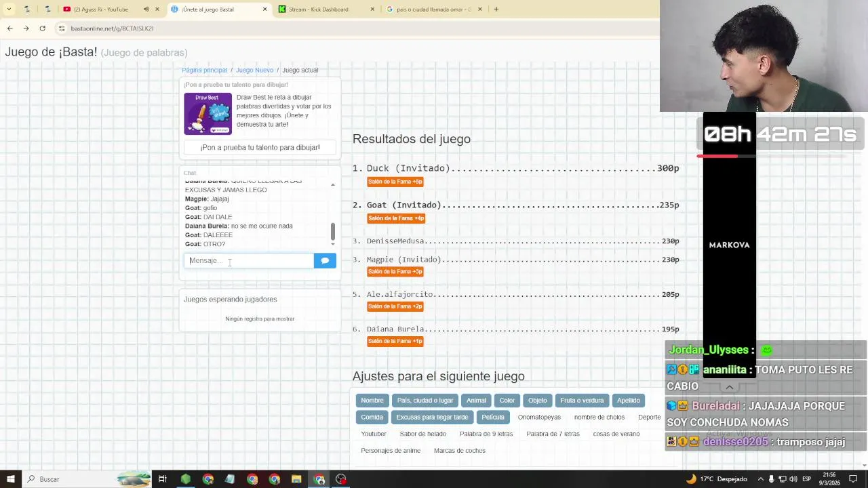
Task: Open the volume control in tray
Action: pos(793,479)
